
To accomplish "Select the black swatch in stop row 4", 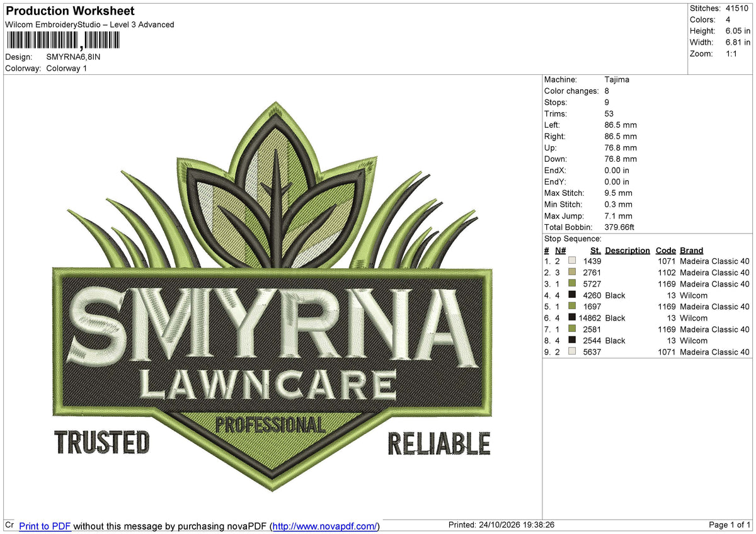I will [572, 294].
